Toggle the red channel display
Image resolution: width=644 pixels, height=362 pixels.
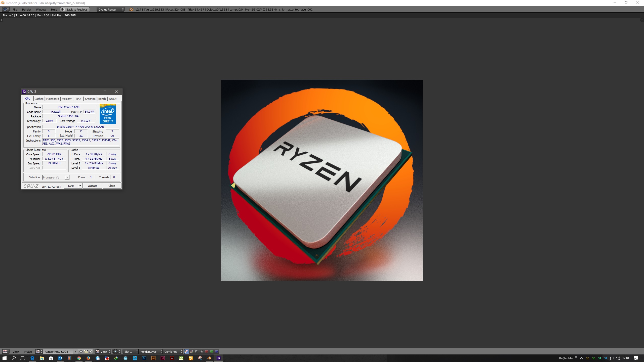207,351
